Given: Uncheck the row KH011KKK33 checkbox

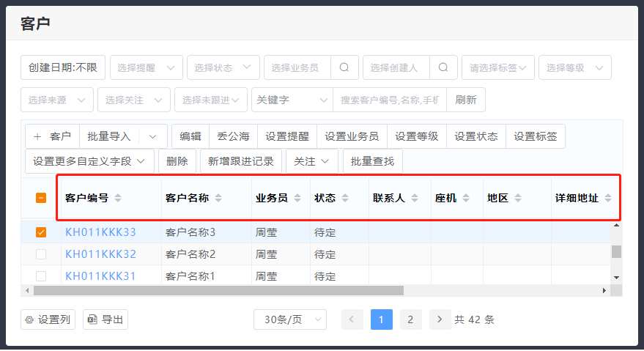Looking at the screenshot, I should point(41,232).
